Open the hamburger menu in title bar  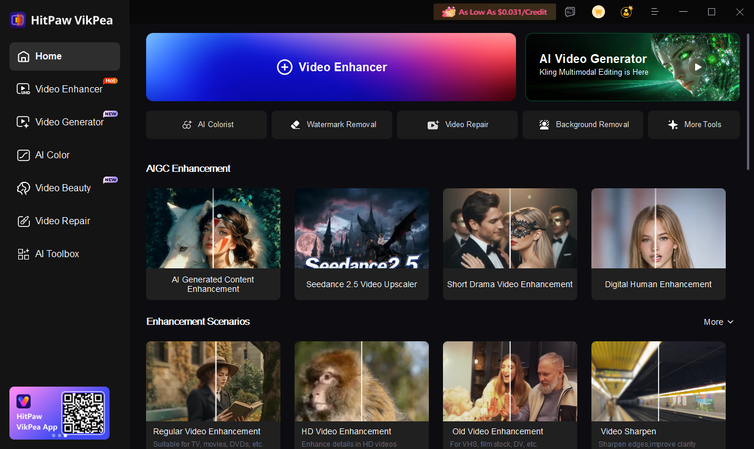coord(654,12)
